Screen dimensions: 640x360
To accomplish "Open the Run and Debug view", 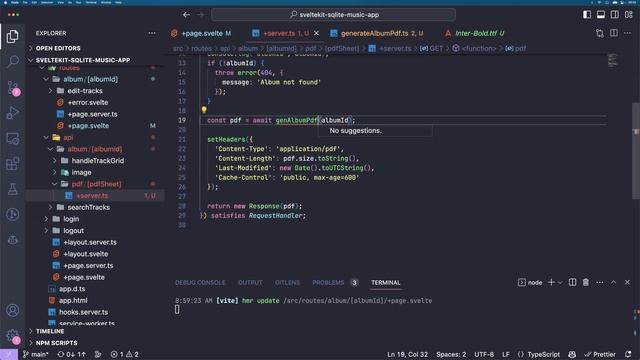I will pyautogui.click(x=13, y=113).
